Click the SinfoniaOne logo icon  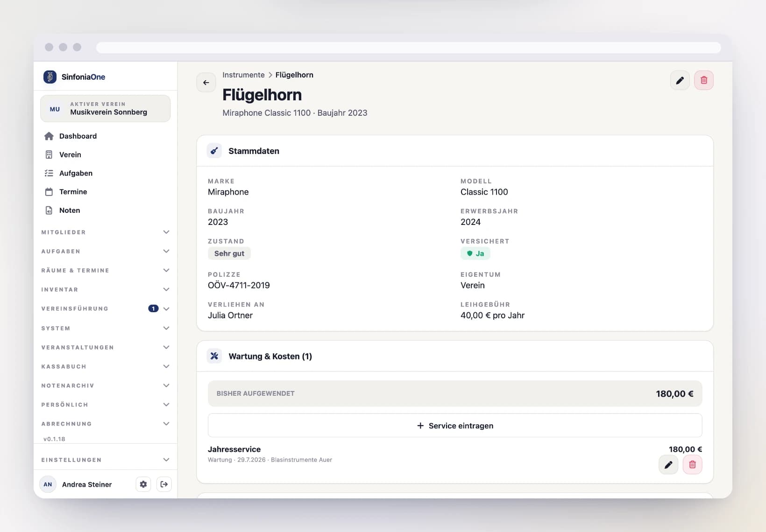[x=50, y=77]
